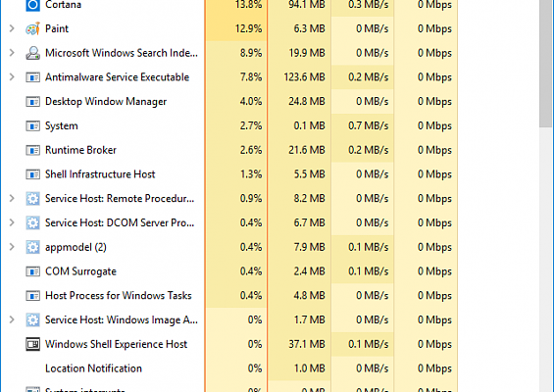Expand Antimalware Service Executable group
Screen dimensions: 554x392
[12, 77]
